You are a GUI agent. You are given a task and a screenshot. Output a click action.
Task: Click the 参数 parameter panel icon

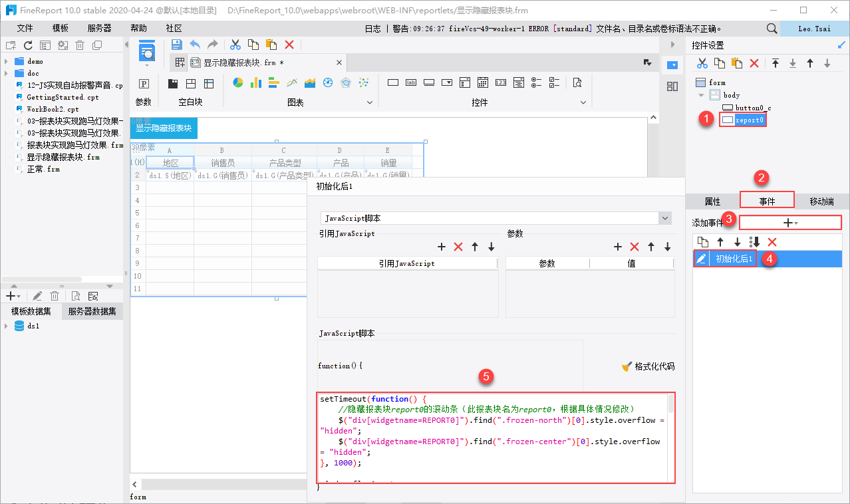144,84
